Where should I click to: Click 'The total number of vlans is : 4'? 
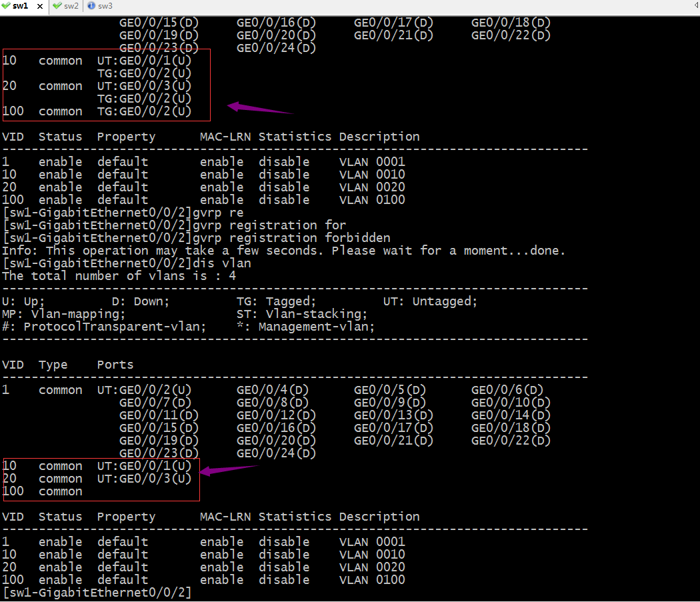tap(119, 276)
